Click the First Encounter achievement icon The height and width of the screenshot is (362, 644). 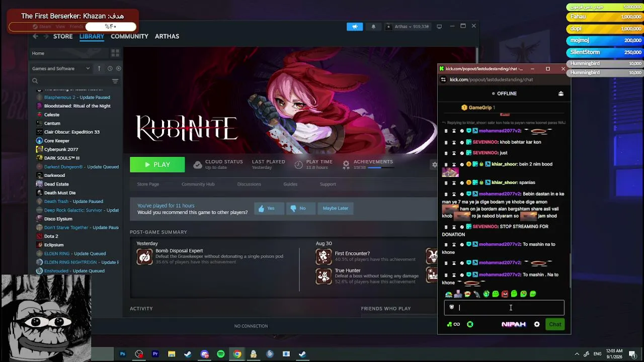(x=324, y=256)
